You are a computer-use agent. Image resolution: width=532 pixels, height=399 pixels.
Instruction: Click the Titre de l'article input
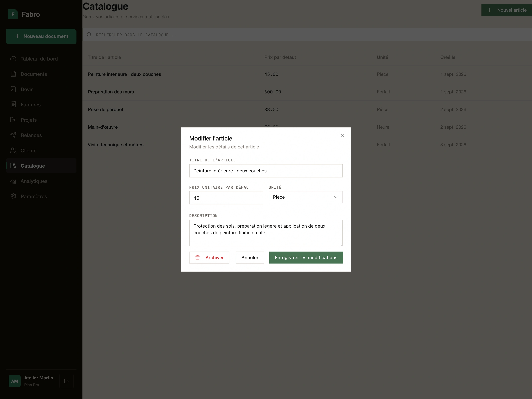click(x=266, y=171)
